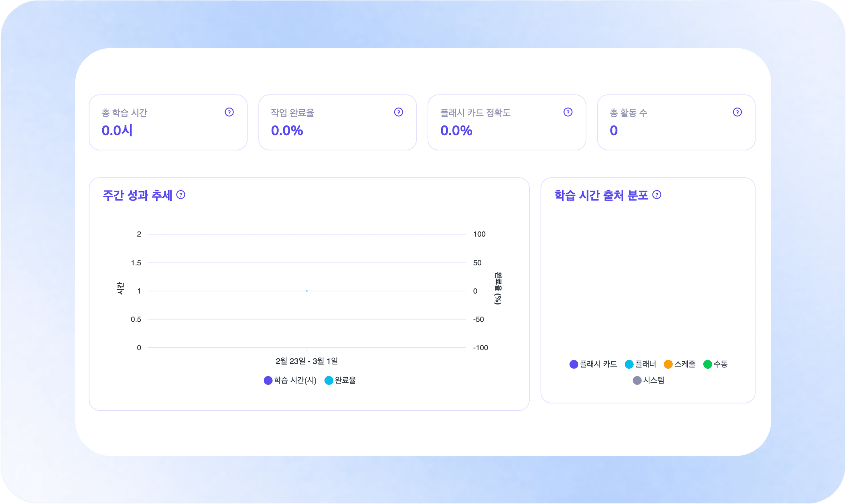Click help icon on 총 활동 수 card
Screen dimensions: 846x504
737,112
